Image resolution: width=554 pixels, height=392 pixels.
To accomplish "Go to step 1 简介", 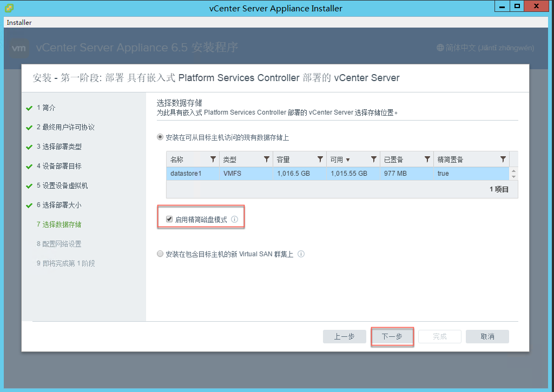I will tap(46, 108).
